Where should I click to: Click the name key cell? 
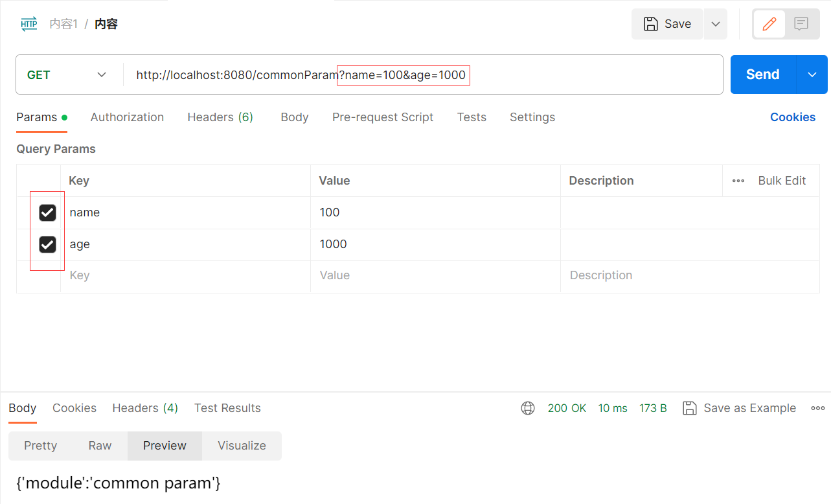[185, 212]
